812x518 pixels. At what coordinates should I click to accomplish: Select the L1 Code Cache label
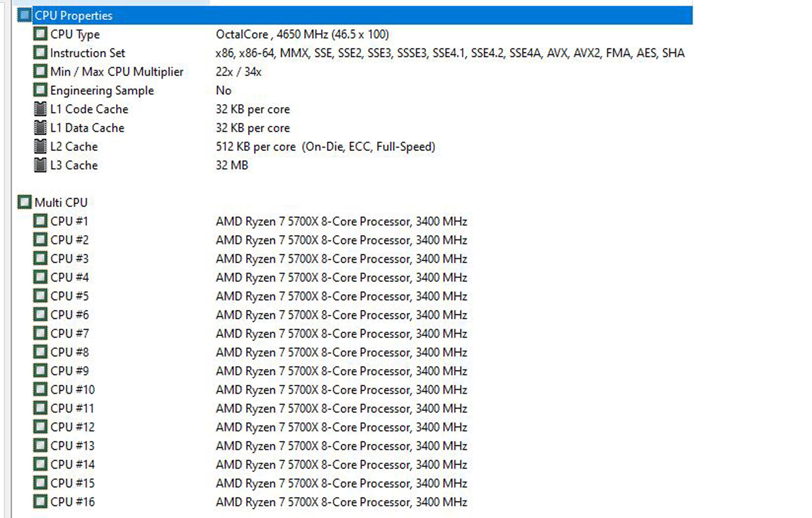89,109
